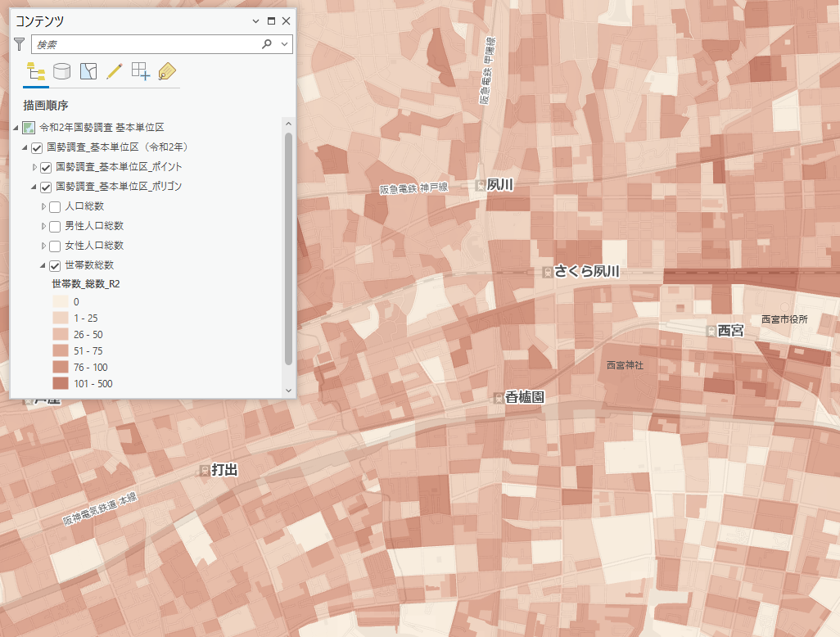
Task: Select the List By Drawing Order icon
Action: (x=35, y=71)
